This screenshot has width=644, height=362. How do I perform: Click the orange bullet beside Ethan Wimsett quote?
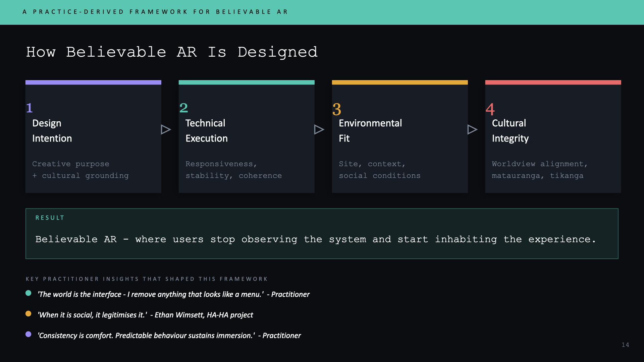pos(29,314)
